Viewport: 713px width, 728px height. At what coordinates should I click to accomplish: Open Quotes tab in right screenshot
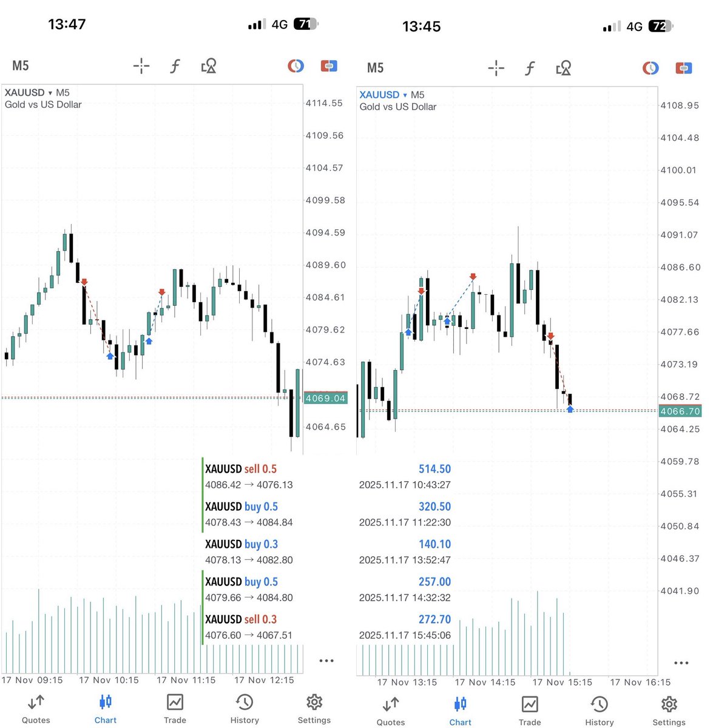point(391,712)
